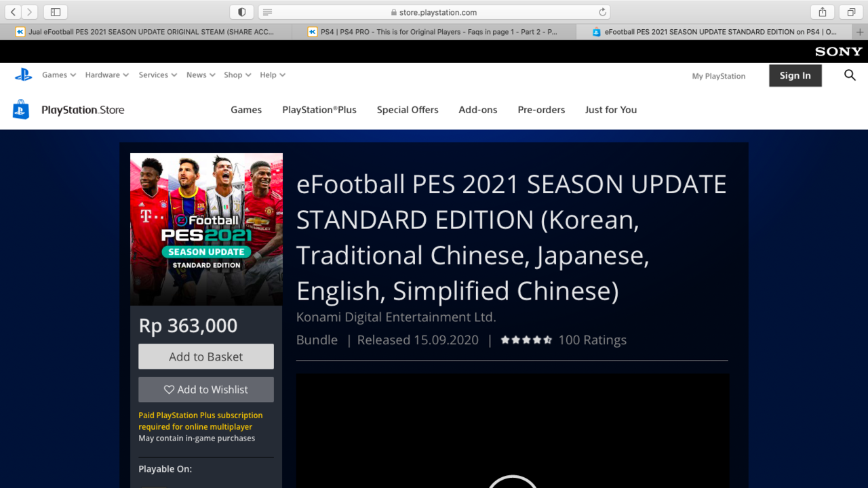Open the My PlayStation link
The height and width of the screenshot is (488, 868).
pyautogui.click(x=719, y=76)
